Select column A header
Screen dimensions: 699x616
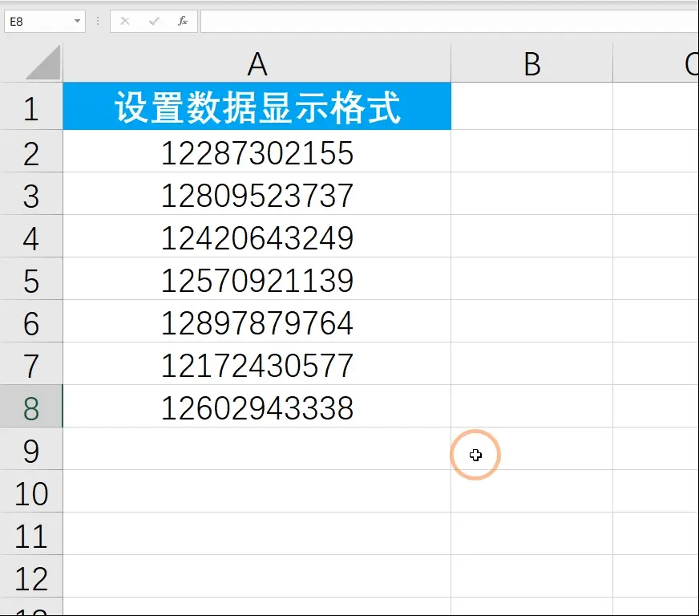tap(257, 63)
